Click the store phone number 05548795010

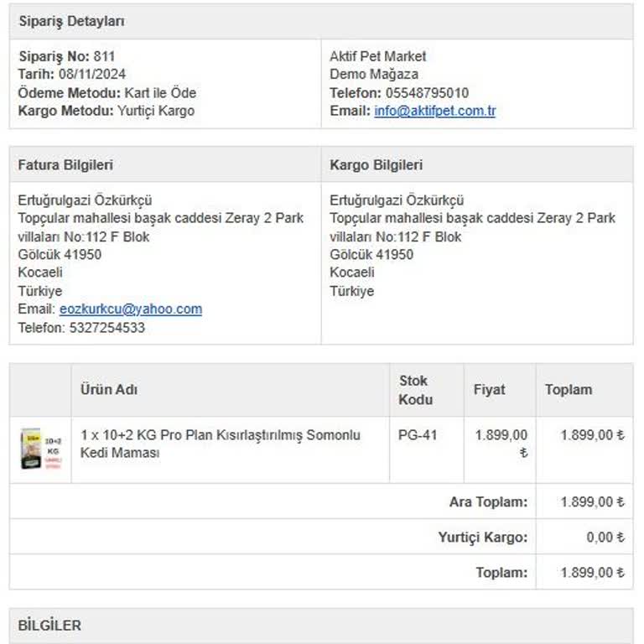coord(426,93)
